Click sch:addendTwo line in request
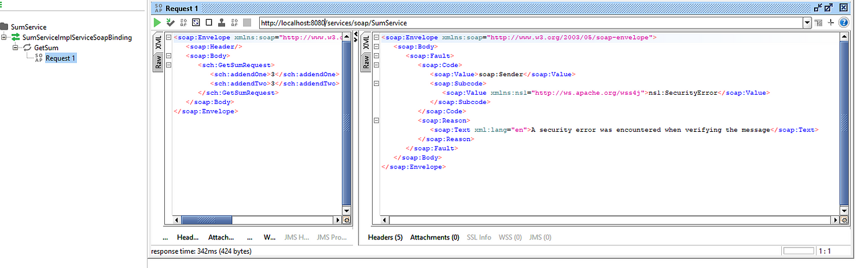The height and width of the screenshot is (268, 868). point(275,84)
